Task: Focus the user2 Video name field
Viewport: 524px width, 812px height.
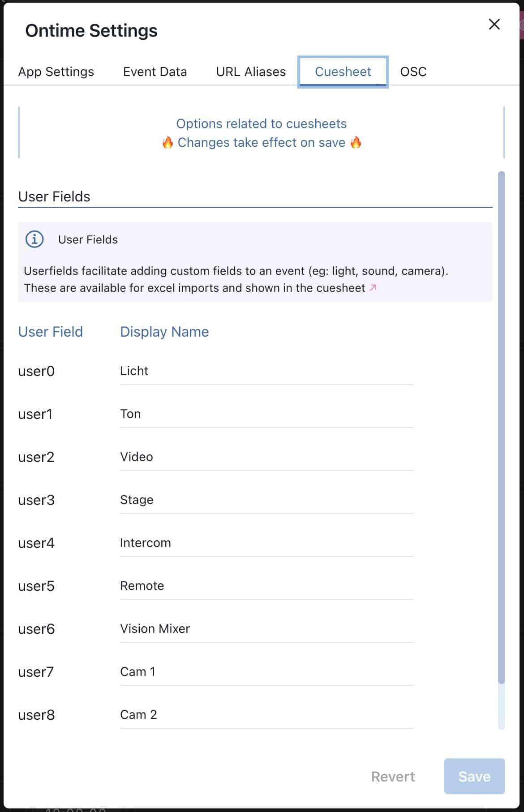Action: coord(266,457)
